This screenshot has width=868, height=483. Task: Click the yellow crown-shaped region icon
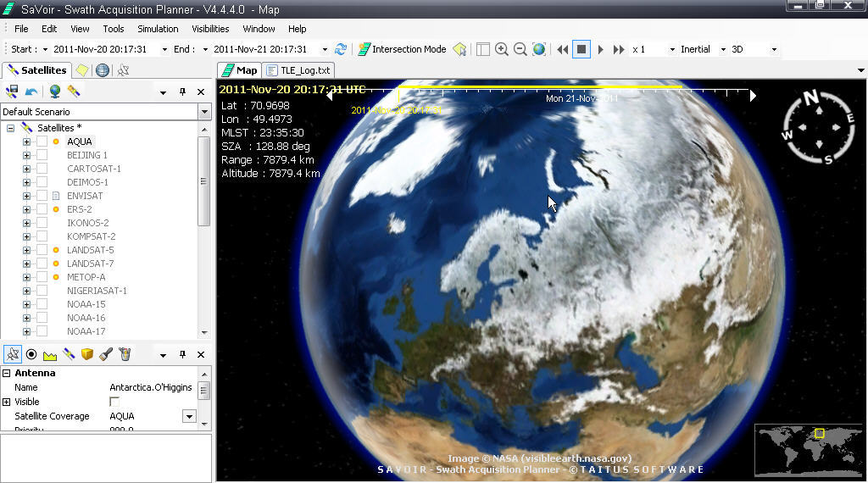50,354
